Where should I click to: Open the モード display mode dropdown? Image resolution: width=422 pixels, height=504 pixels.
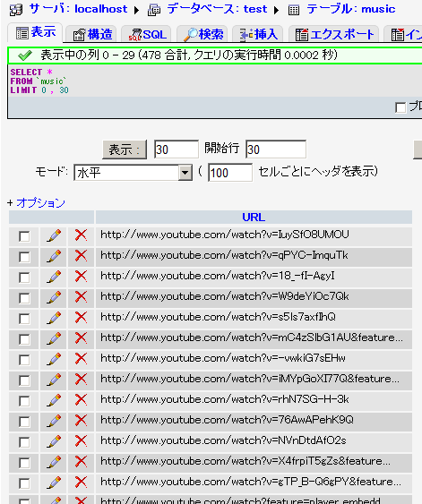click(x=133, y=173)
